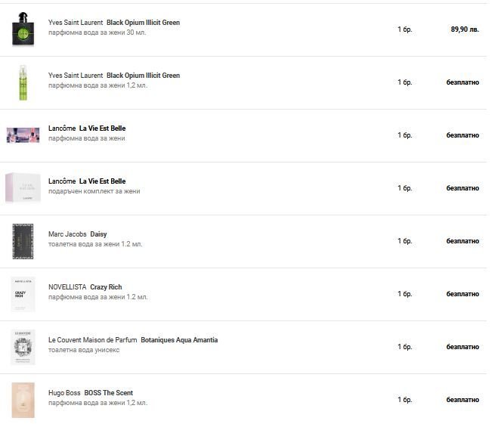Click the Hugo Boss The Scent sample image
The image size is (504, 424).
coord(23,400)
